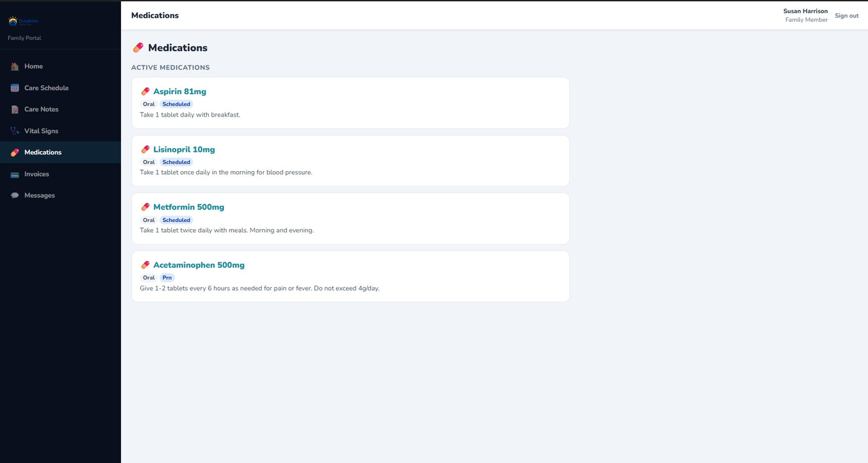
Task: Click the pill icon next to Acetaminophen 500mg
Action: pyautogui.click(x=145, y=265)
